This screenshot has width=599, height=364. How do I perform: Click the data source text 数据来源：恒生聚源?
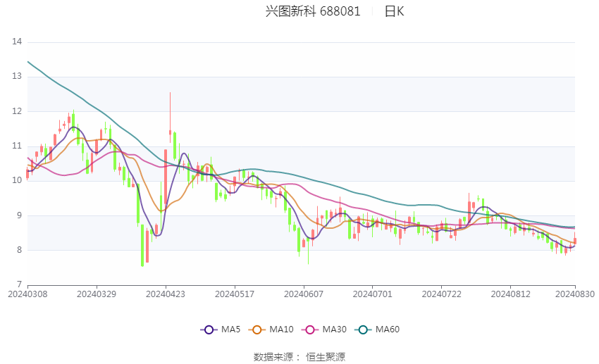tap(299, 357)
